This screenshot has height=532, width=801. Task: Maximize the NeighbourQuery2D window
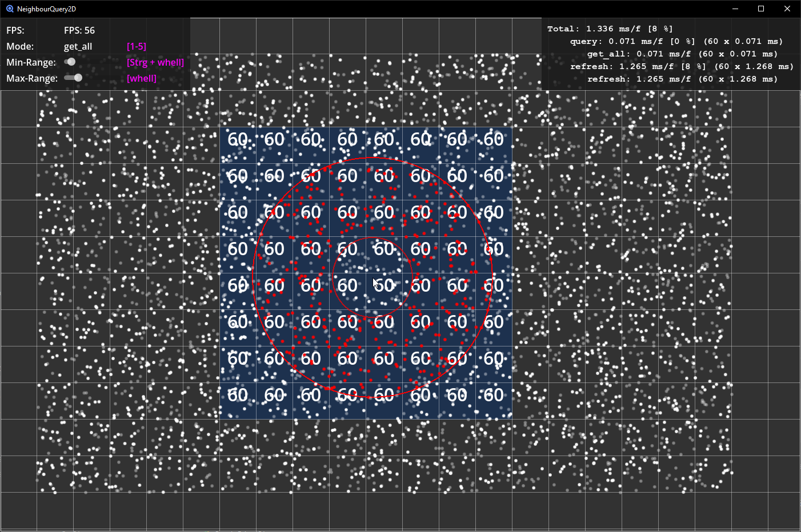click(x=761, y=9)
